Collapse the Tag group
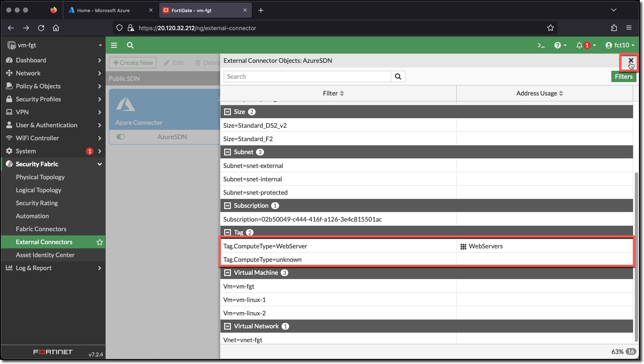Screen dimensions: 644x364 [228, 232]
